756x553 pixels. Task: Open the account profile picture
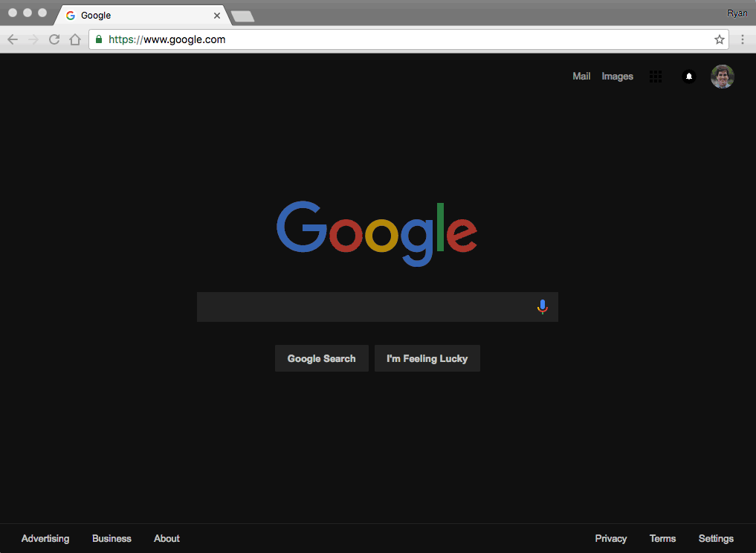723,76
